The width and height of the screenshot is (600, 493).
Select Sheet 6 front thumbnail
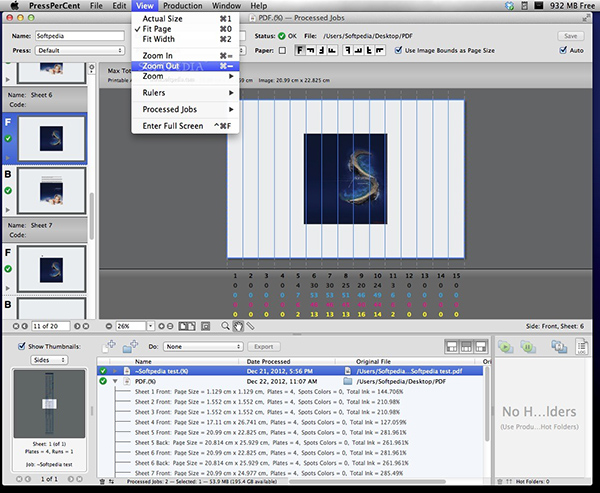coord(52,139)
